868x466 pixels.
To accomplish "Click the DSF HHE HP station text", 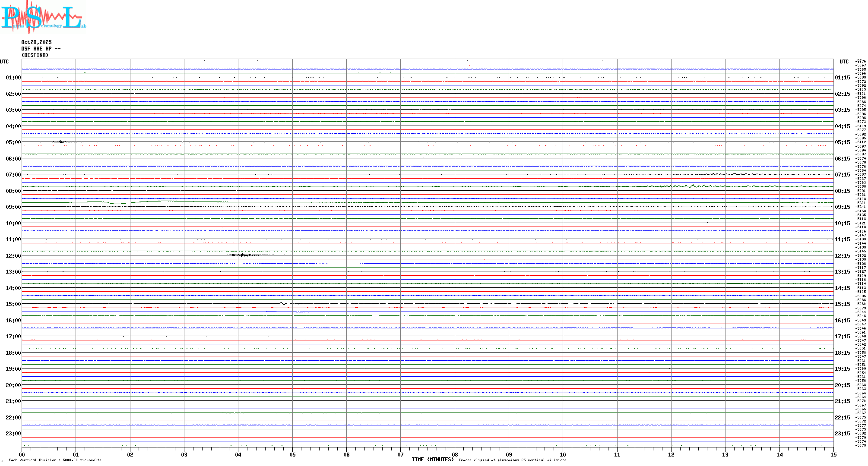I will point(41,49).
